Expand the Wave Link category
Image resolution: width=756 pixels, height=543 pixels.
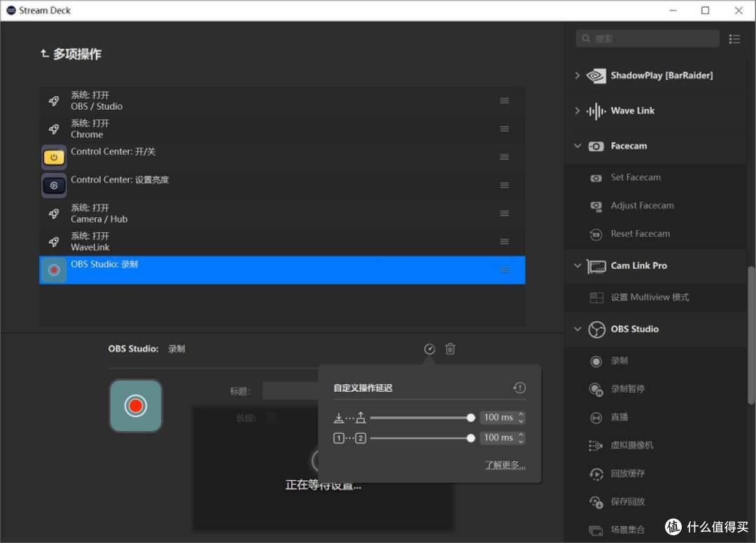577,111
